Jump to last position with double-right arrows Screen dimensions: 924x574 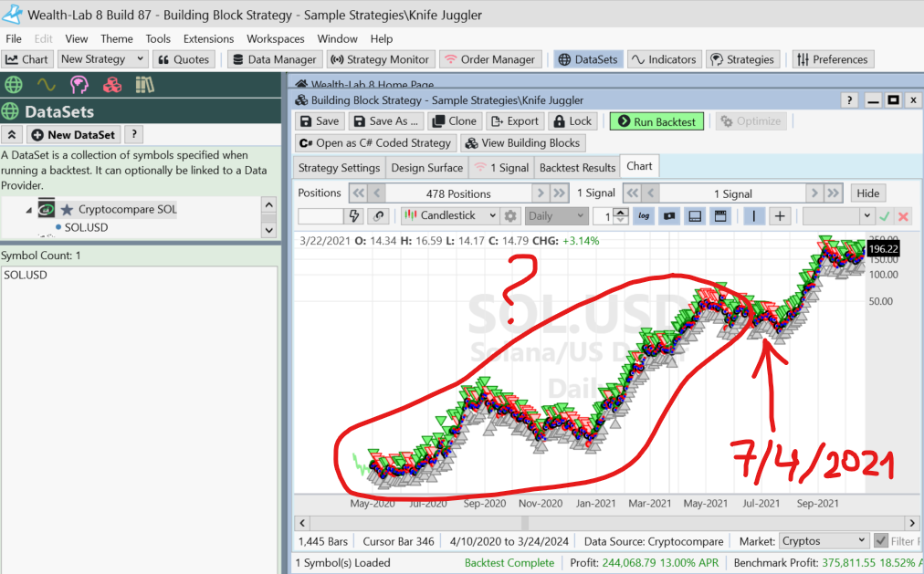[559, 193]
